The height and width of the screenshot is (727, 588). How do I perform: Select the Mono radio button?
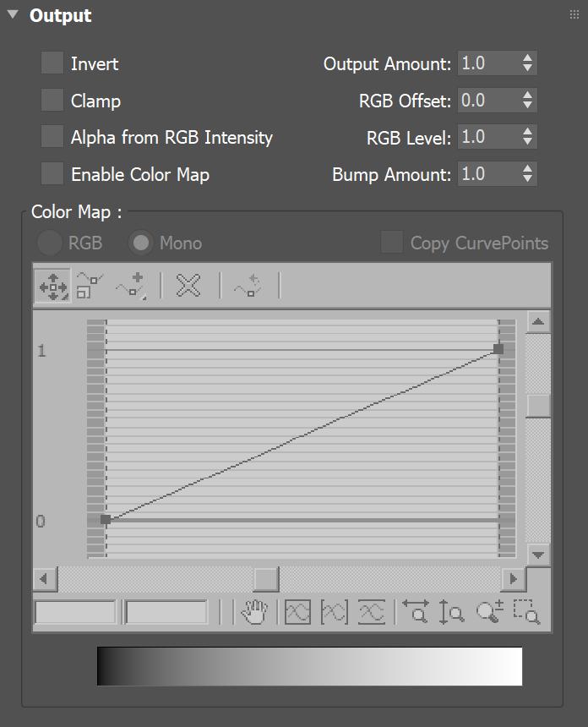pos(140,243)
